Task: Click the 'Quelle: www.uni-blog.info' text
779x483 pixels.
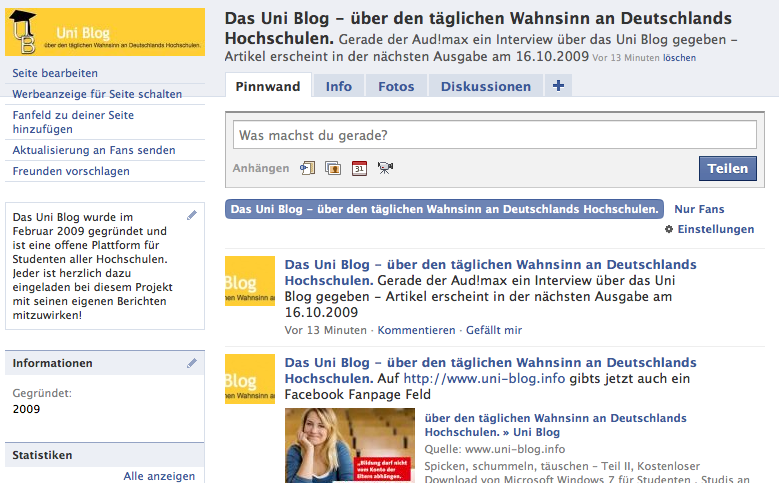Action: (495, 449)
